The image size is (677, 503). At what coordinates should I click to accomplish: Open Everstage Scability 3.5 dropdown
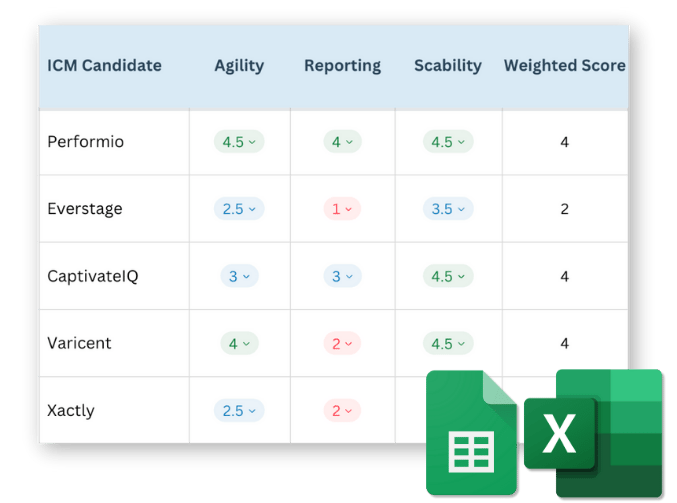coord(447,209)
